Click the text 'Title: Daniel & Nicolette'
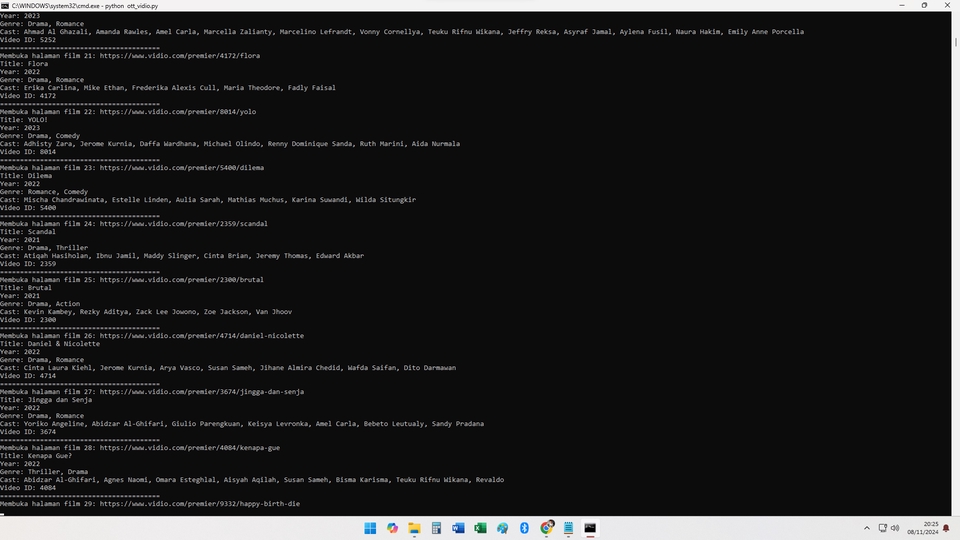This screenshot has height=540, width=960. (x=50, y=344)
